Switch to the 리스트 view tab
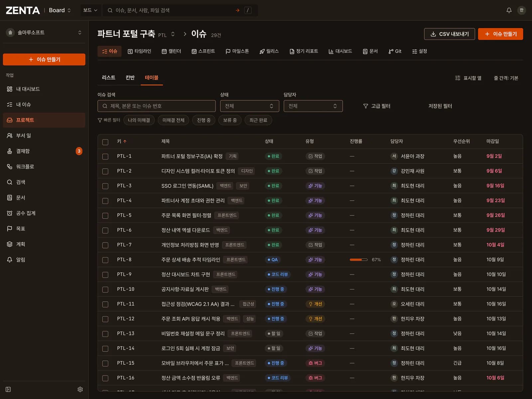This screenshot has height=399, width=532. [108, 77]
